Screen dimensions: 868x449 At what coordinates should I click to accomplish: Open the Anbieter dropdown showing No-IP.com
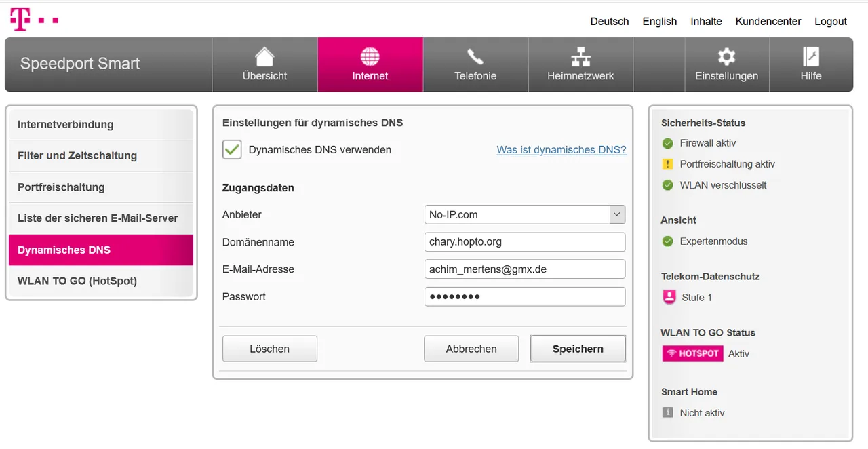pyautogui.click(x=525, y=214)
